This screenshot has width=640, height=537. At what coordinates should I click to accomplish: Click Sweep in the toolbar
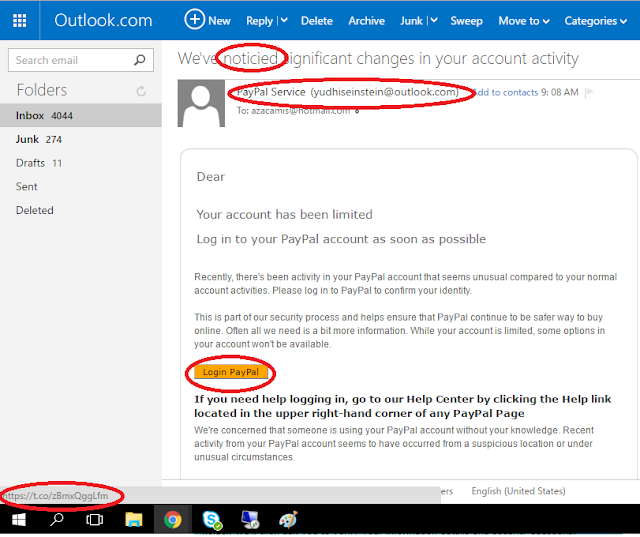[x=467, y=21]
